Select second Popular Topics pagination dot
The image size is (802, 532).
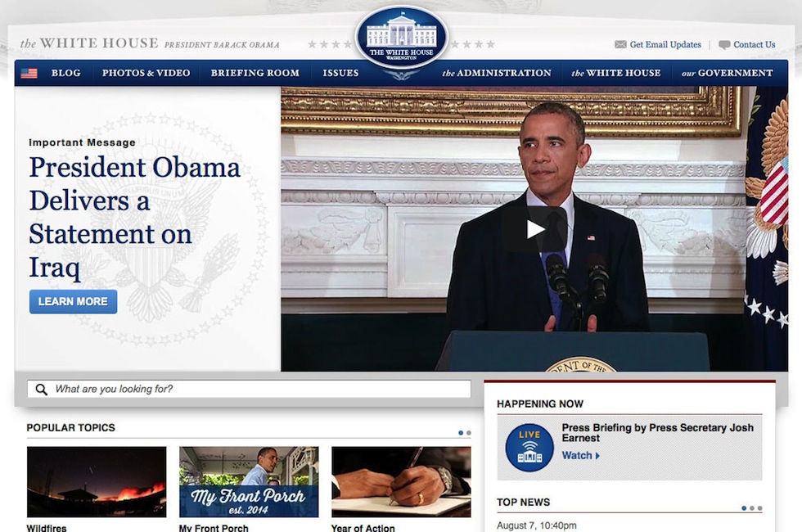pyautogui.click(x=468, y=433)
